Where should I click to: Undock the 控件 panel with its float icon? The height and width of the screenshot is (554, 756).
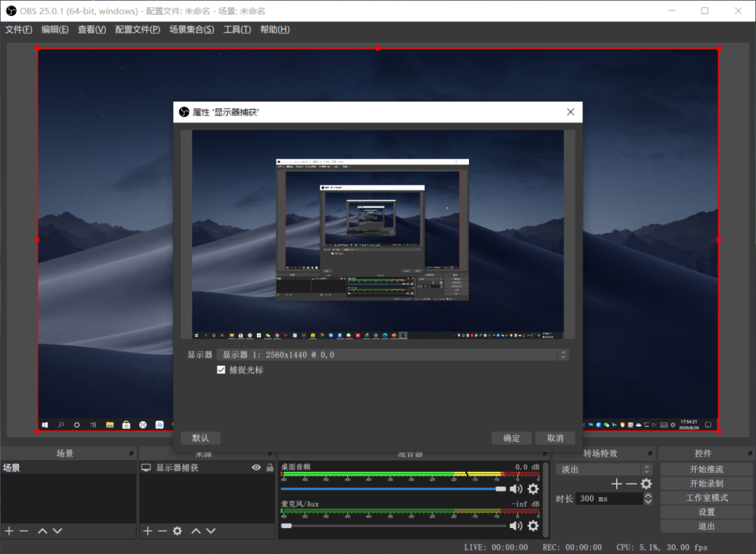coord(750,453)
